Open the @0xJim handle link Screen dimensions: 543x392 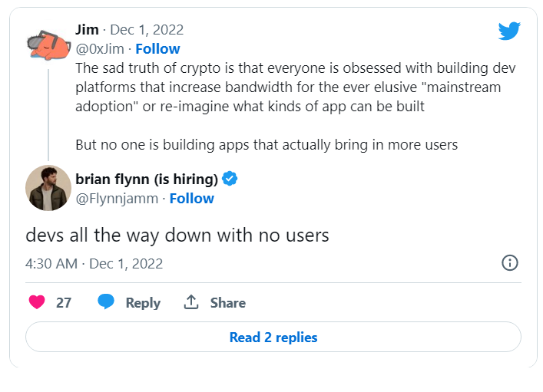[99, 49]
